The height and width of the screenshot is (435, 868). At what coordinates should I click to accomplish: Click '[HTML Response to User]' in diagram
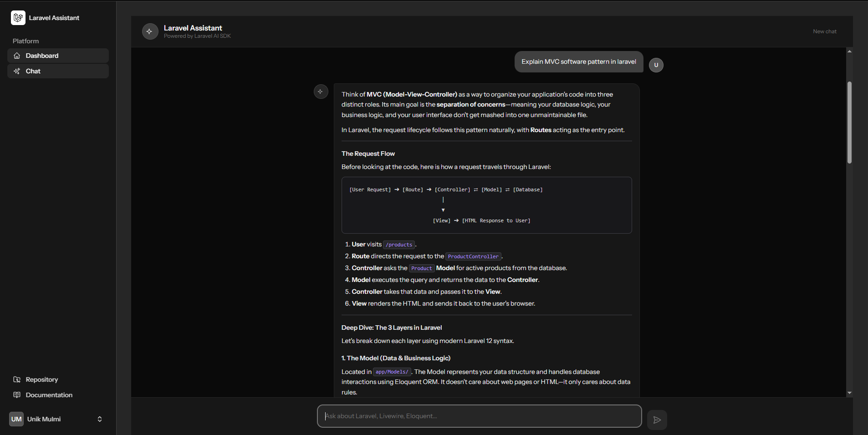coord(496,220)
